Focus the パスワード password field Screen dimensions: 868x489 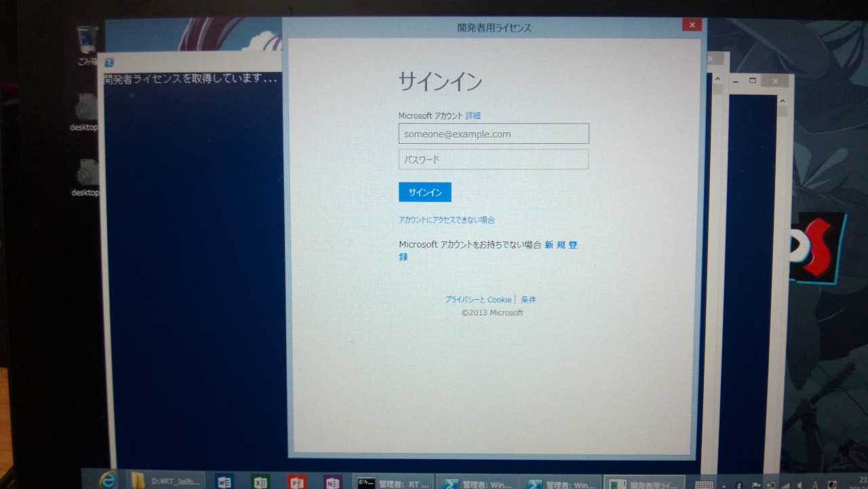click(x=494, y=159)
